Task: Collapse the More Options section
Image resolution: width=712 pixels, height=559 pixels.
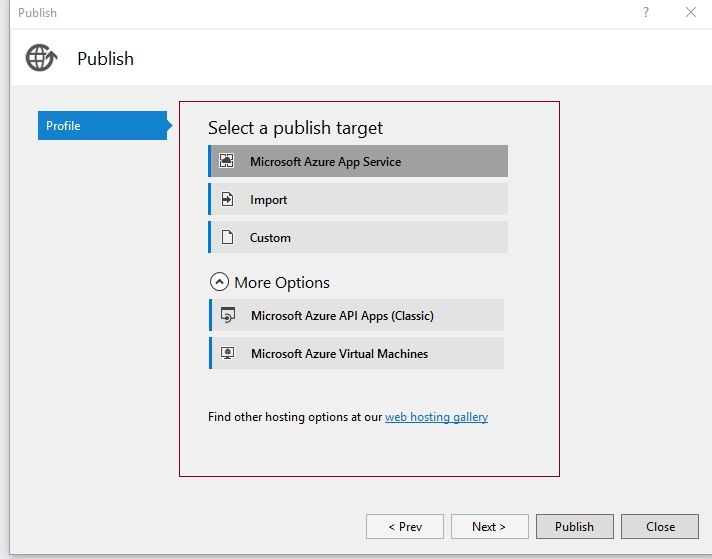Action: coord(219,282)
